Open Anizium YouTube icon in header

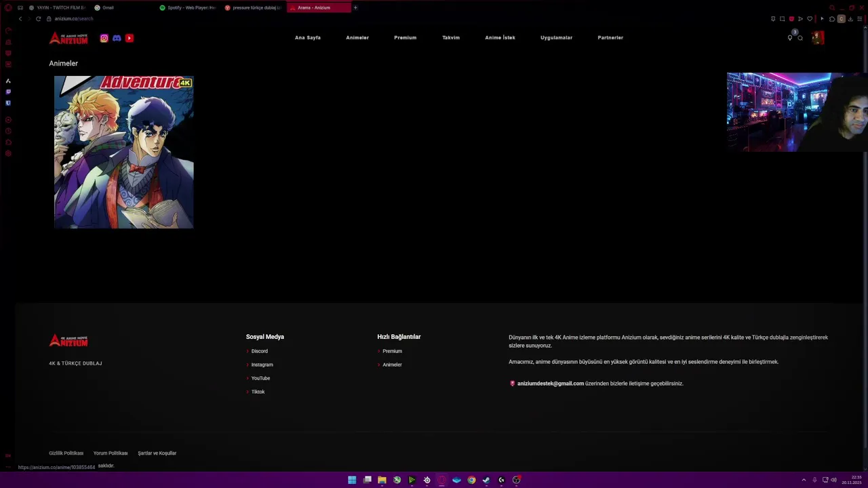click(130, 38)
